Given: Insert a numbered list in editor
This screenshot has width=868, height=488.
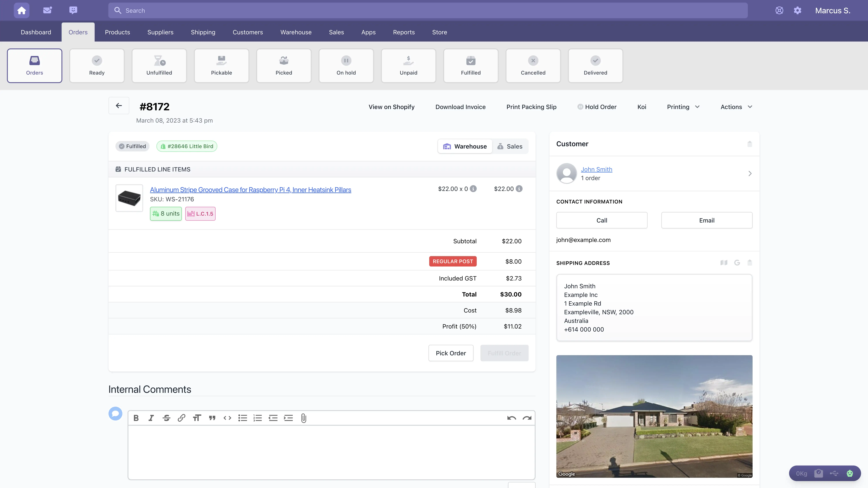Looking at the screenshot, I should pos(258,418).
